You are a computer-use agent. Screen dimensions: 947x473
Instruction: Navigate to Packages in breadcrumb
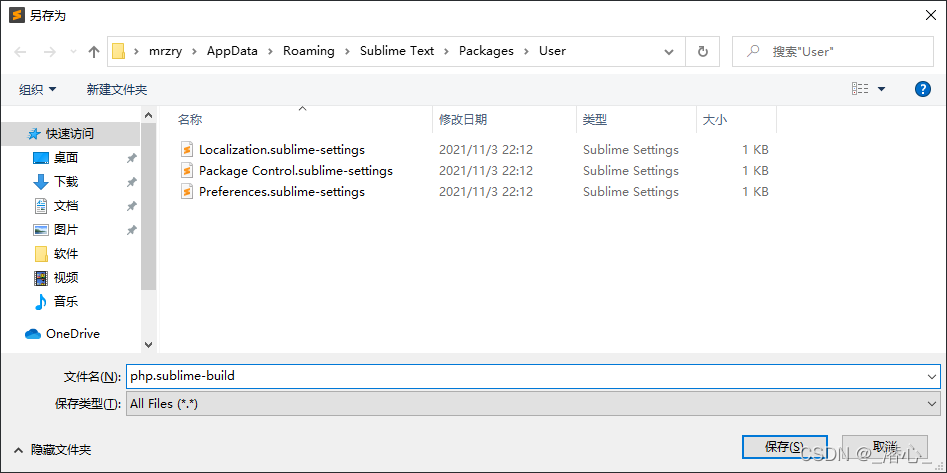(486, 51)
